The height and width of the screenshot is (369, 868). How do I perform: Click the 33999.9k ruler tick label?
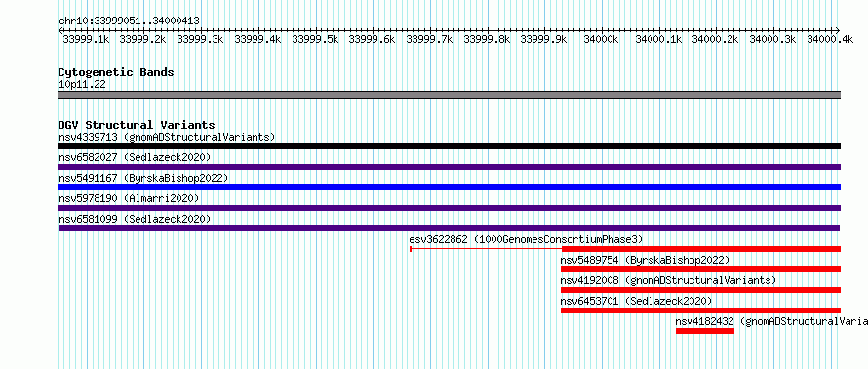[543, 39]
